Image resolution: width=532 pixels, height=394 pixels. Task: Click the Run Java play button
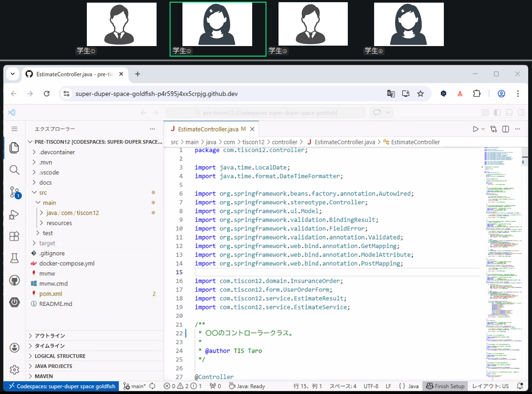tap(476, 129)
